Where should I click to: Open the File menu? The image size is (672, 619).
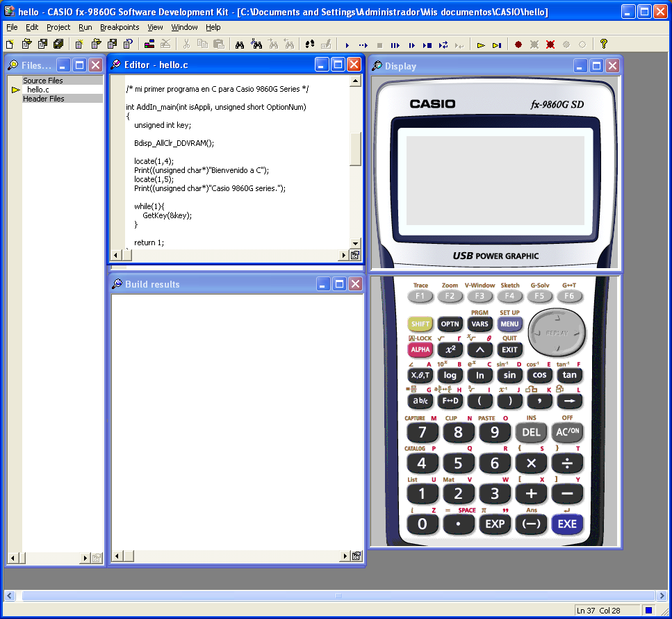click(12, 27)
